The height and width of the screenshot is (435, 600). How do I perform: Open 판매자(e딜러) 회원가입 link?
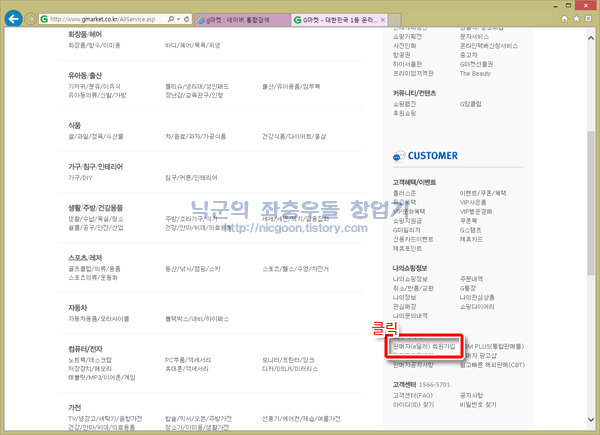point(424,346)
